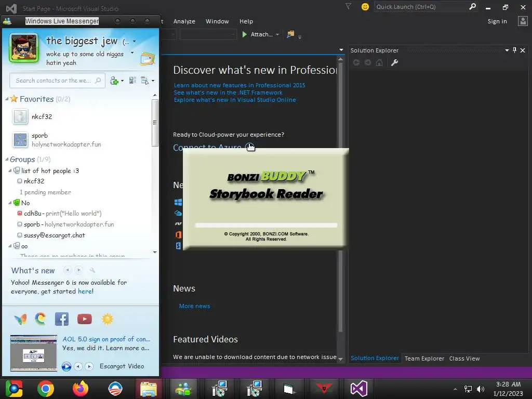
Task: Click the Show menu icon in Messenger
Action: click(x=145, y=81)
